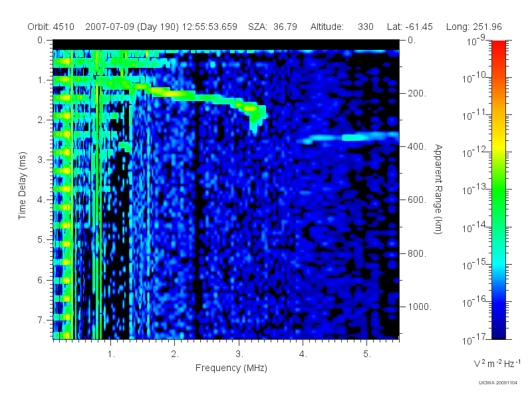
Task: Click the '1000.' Apparent Range tick label
Action: click(420, 307)
